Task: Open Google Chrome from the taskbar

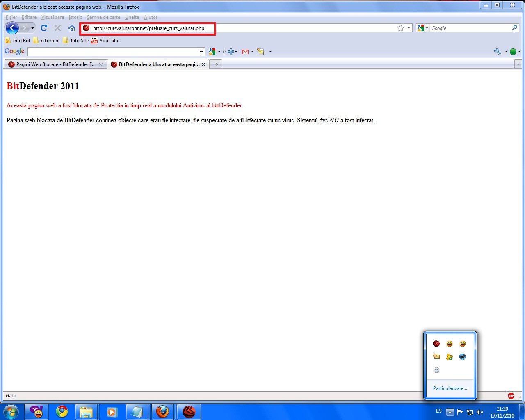Action: coord(62,412)
